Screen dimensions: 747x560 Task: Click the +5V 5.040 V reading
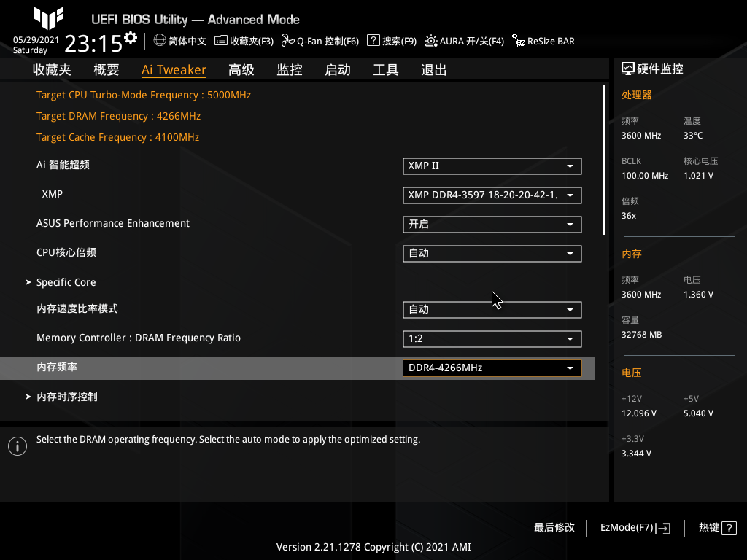pos(698,413)
